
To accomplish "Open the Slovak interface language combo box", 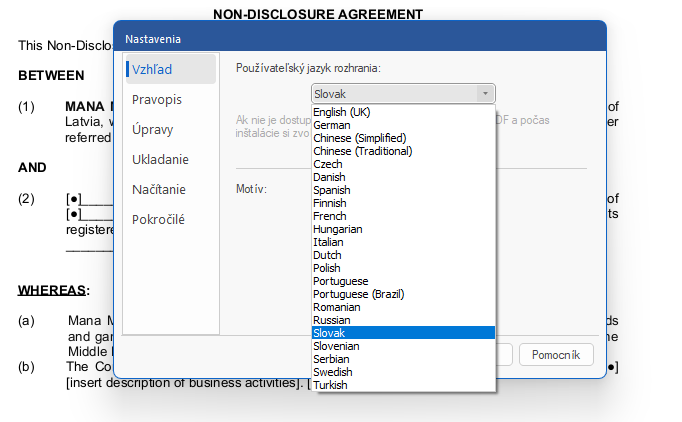I will coord(403,94).
